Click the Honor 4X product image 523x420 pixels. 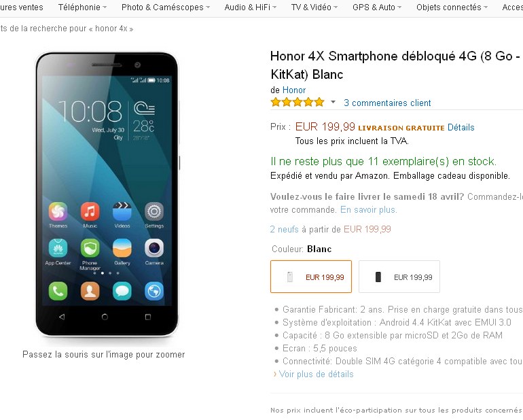click(107, 194)
